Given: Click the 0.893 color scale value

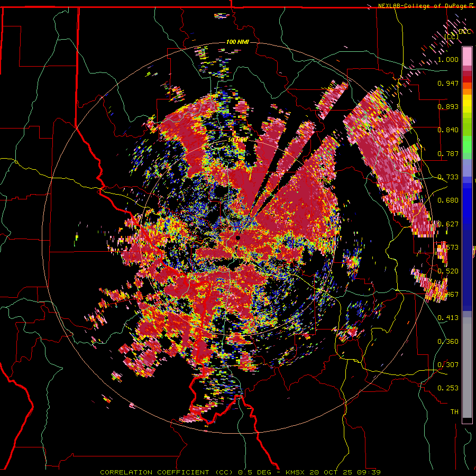Looking at the screenshot, I should point(448,106).
